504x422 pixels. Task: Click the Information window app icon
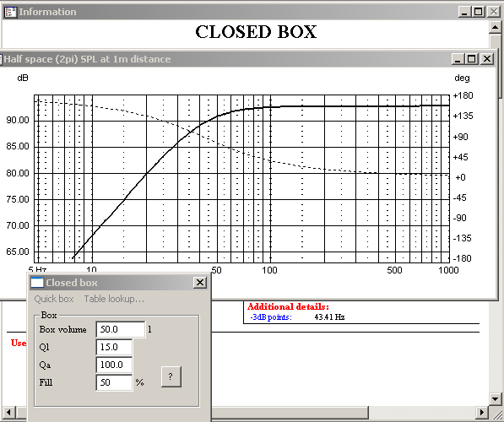pyautogui.click(x=10, y=12)
